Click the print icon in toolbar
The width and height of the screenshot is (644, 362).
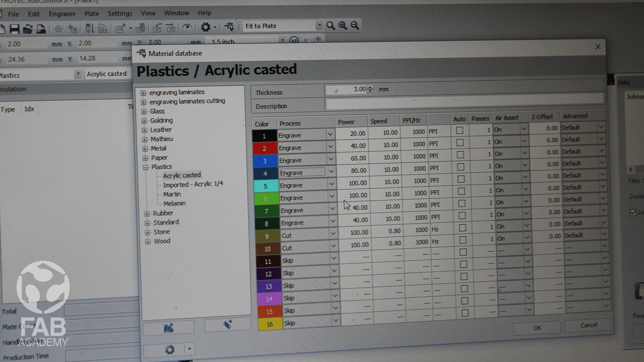pyautogui.click(x=41, y=29)
